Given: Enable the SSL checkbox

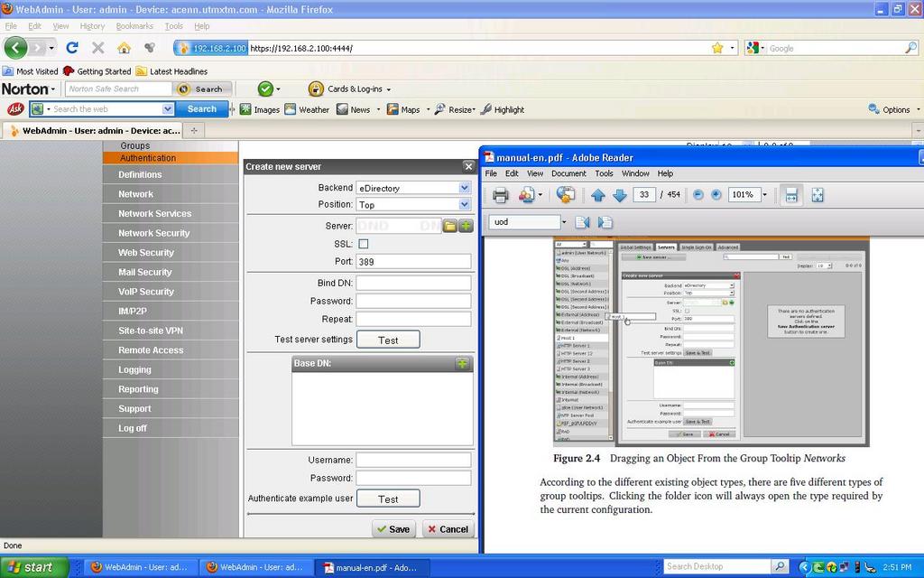Looking at the screenshot, I should (364, 244).
